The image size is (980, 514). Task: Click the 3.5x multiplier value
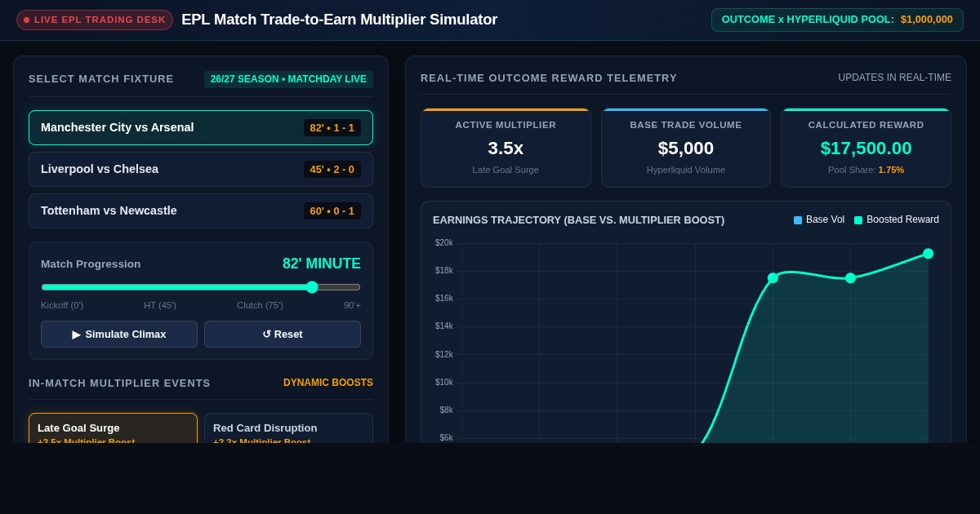[x=506, y=148]
